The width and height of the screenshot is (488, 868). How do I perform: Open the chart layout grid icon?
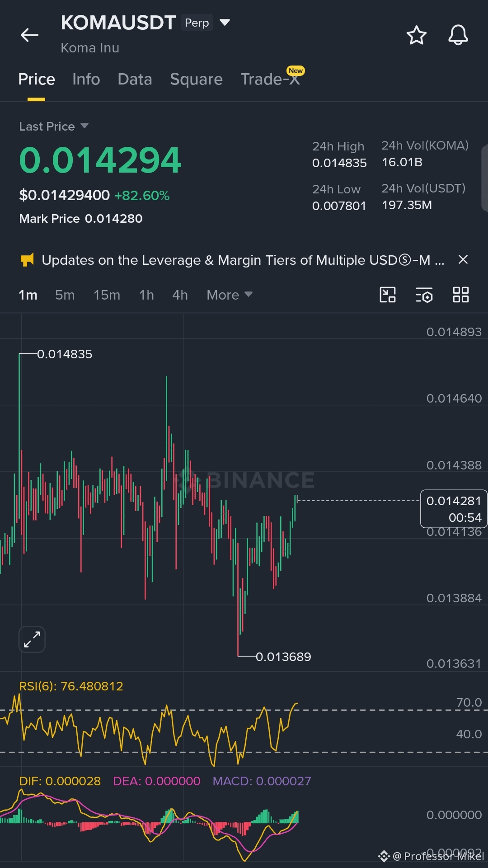[461, 295]
